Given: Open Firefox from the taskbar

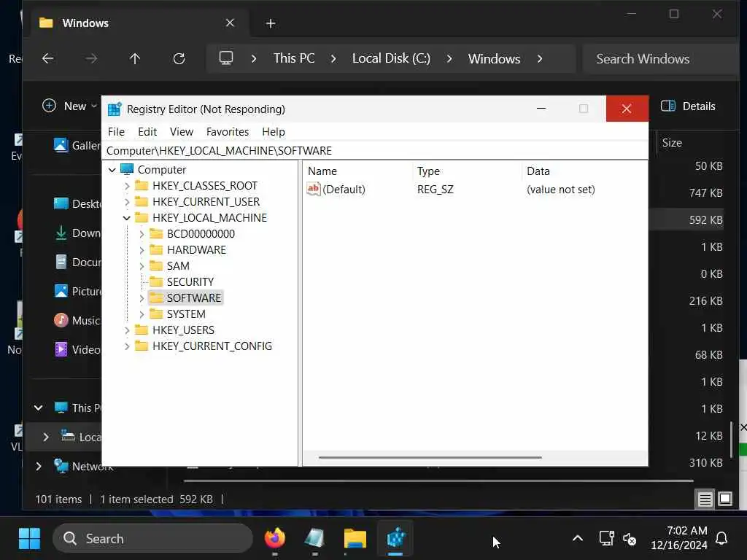Looking at the screenshot, I should (x=275, y=539).
